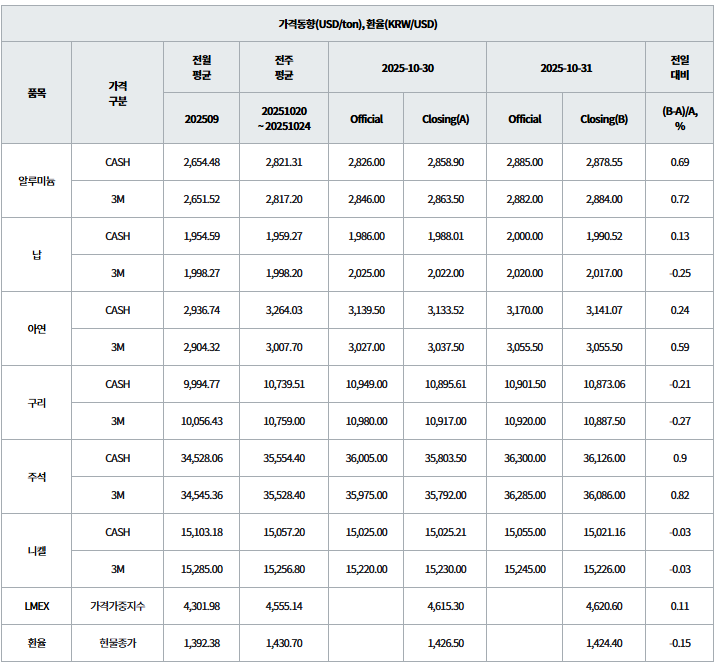Select the Closing(B) column header
The image size is (720, 671).
point(604,118)
